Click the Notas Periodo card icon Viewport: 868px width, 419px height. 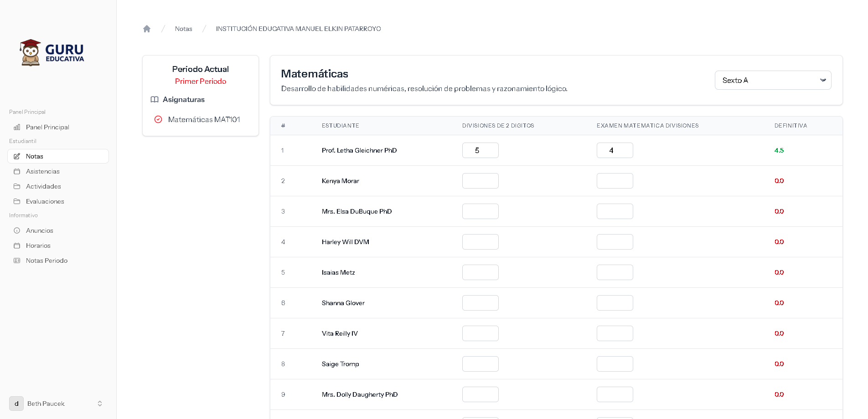[x=17, y=261]
